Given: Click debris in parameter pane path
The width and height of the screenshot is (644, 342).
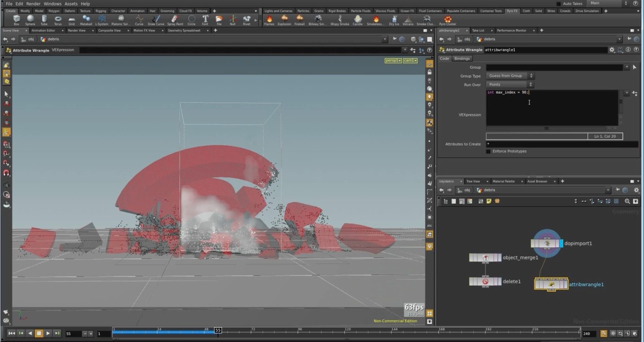Looking at the screenshot, I should (x=489, y=39).
